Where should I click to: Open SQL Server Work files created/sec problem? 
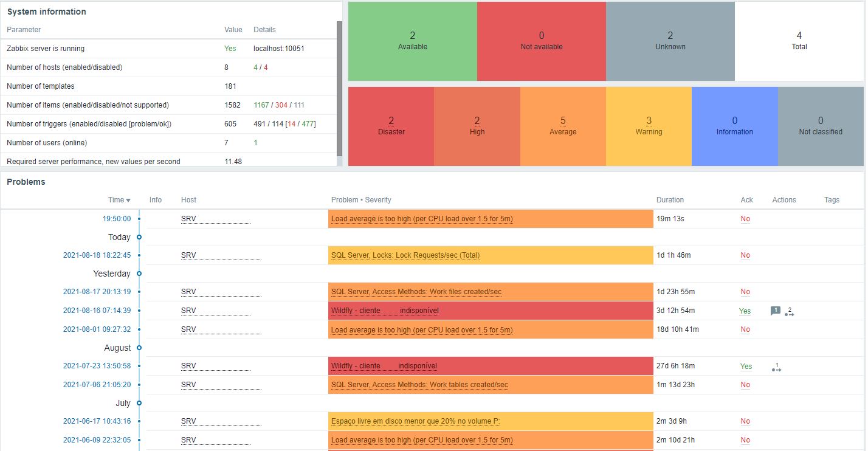tap(416, 292)
